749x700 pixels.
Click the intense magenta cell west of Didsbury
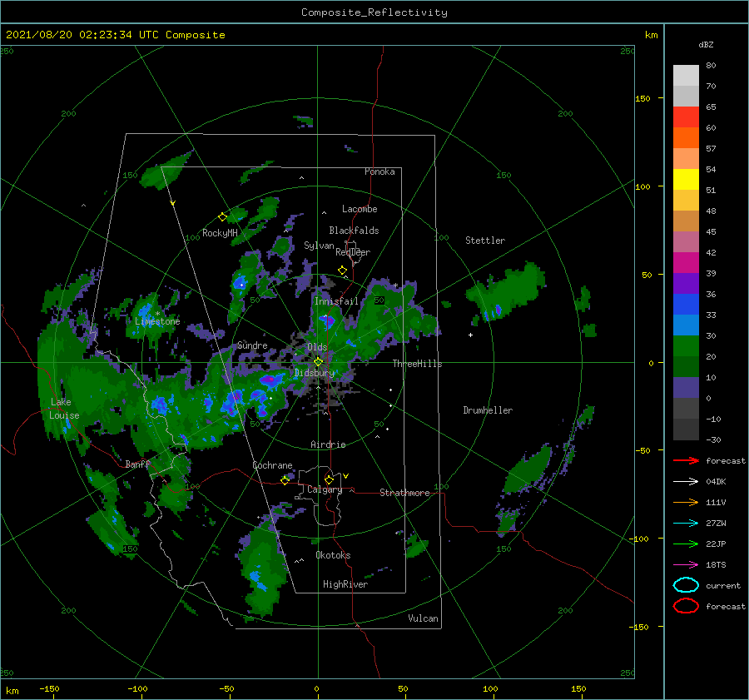269,380
